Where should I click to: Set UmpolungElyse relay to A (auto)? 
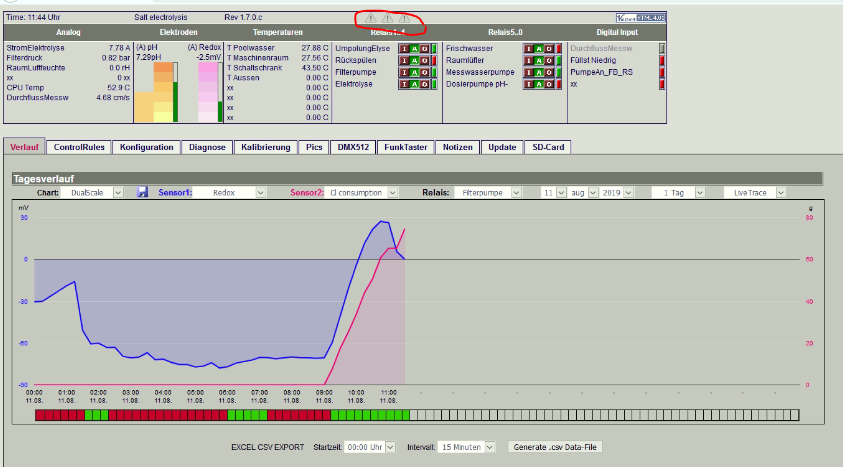click(x=414, y=48)
